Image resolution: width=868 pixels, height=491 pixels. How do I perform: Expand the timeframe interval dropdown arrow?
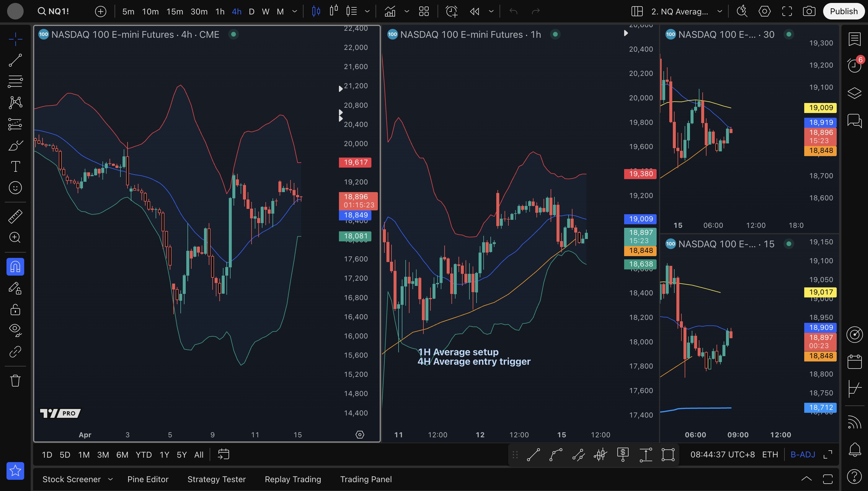pos(295,12)
